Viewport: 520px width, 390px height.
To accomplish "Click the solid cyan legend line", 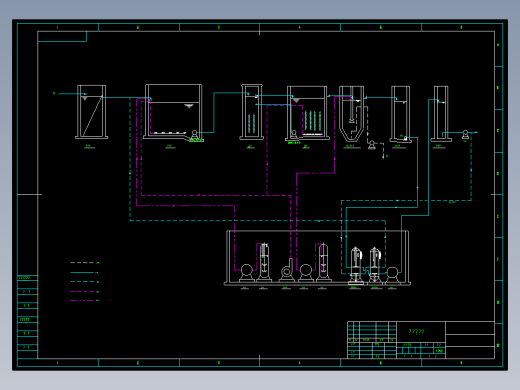I will point(82,272).
